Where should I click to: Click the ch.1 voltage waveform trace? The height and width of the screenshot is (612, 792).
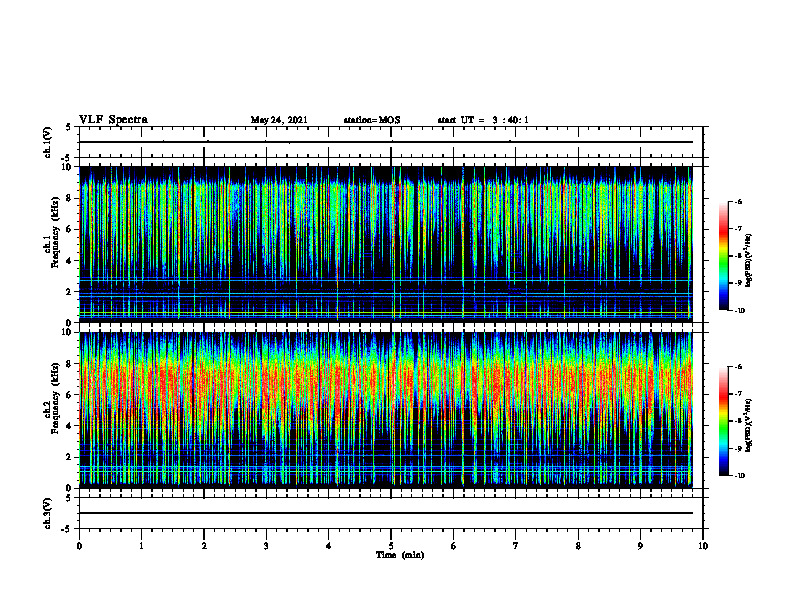coord(386,142)
